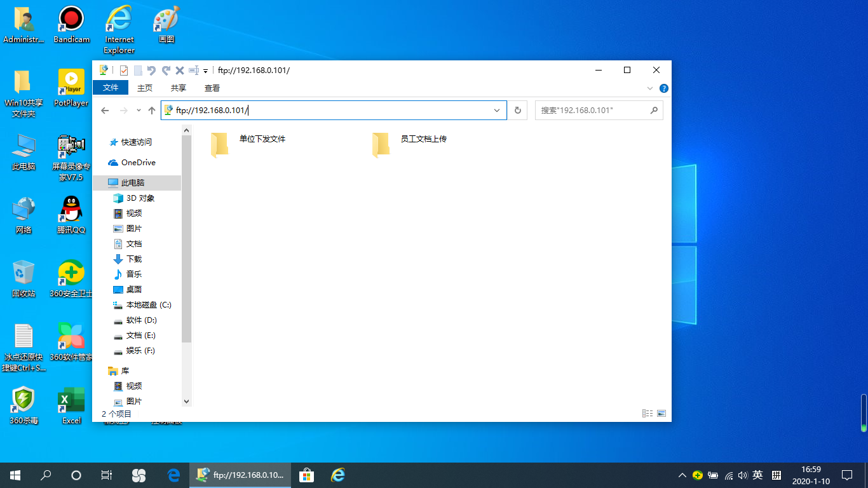
Task: Select Internet Explorer desktop icon
Action: point(119,30)
